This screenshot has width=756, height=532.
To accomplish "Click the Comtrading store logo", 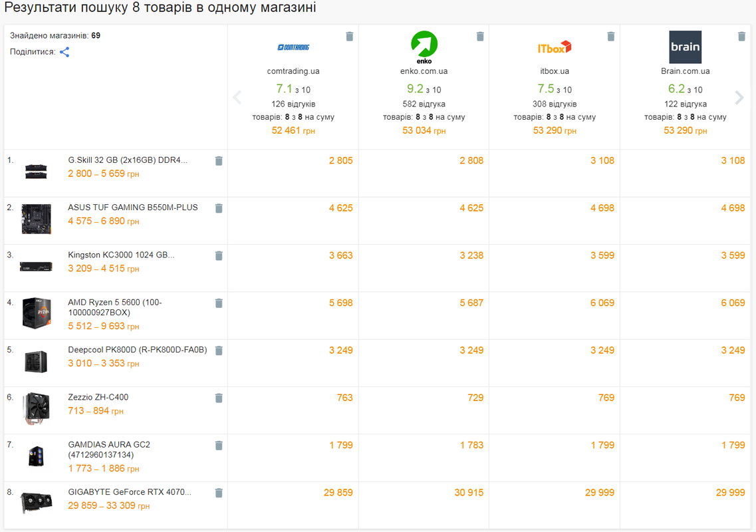I will [x=293, y=47].
